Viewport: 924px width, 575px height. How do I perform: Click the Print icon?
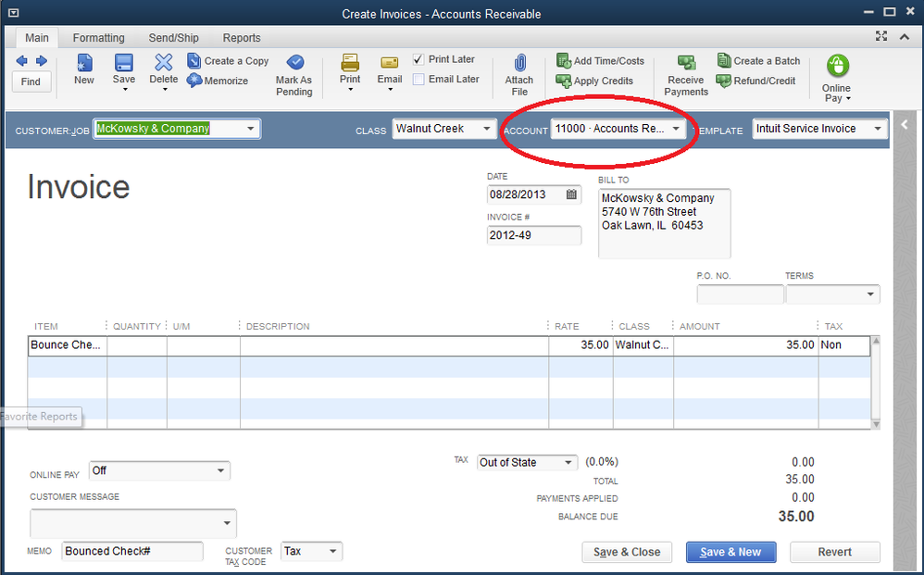(x=350, y=62)
